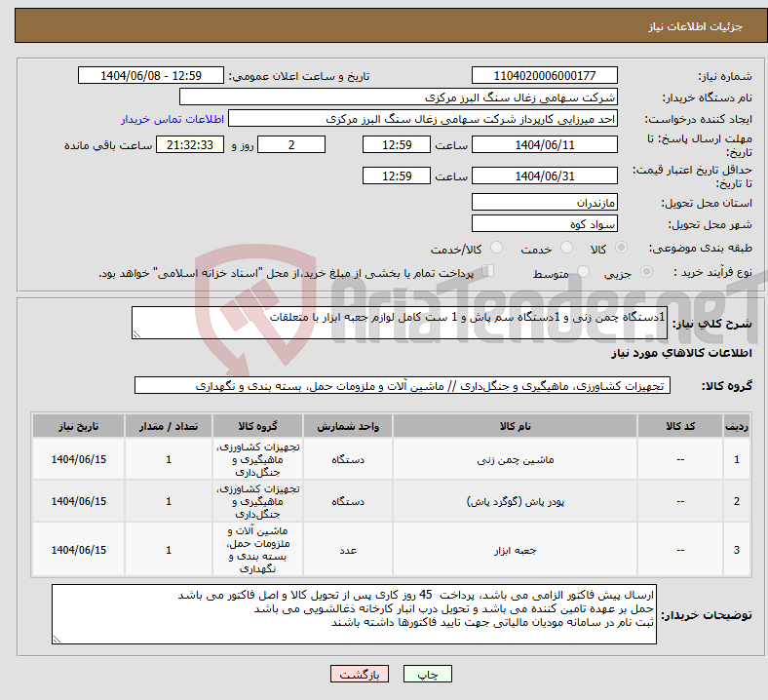Click the response deadline date 1404/06/11 field
This screenshot has width=768, height=700.
[x=544, y=145]
